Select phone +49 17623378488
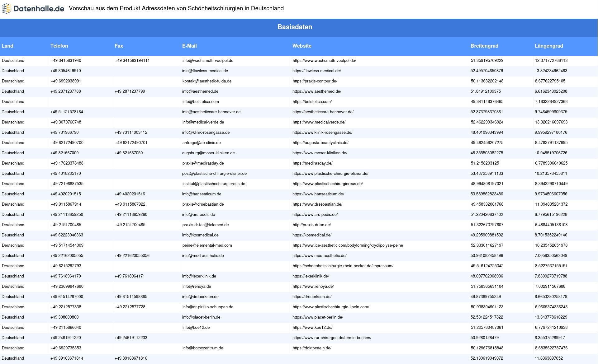Screen dimensions: 598x364 pyautogui.click(x=67, y=163)
